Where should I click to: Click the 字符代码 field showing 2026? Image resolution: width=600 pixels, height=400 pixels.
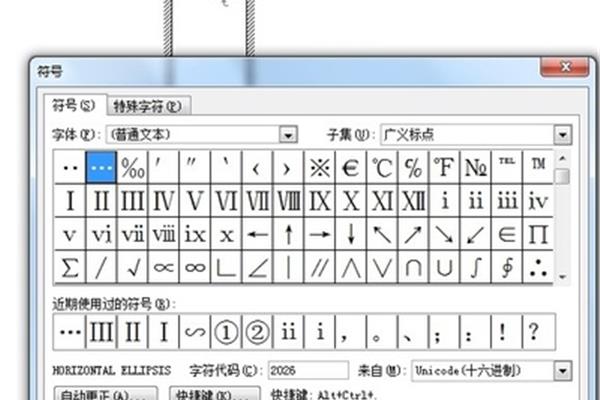tap(308, 370)
